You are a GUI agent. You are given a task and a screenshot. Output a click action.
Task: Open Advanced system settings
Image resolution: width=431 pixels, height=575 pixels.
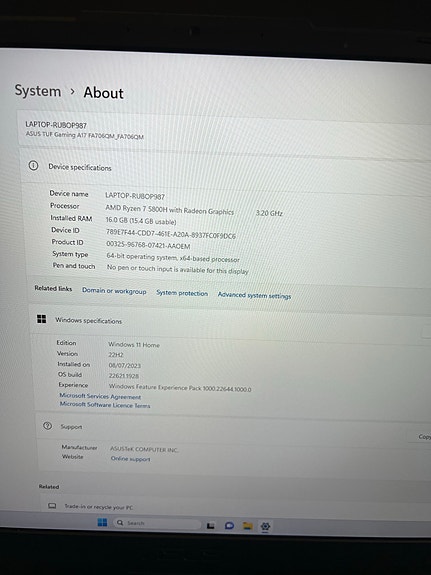coord(254,295)
